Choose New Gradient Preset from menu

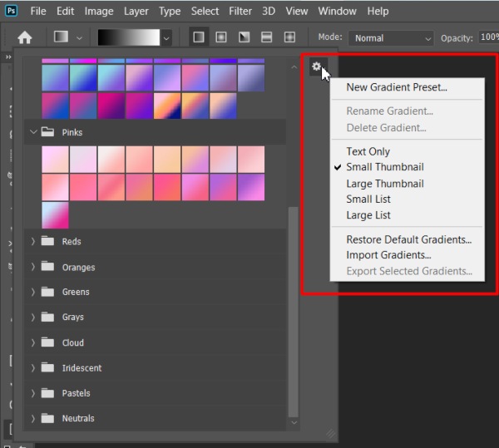[396, 87]
